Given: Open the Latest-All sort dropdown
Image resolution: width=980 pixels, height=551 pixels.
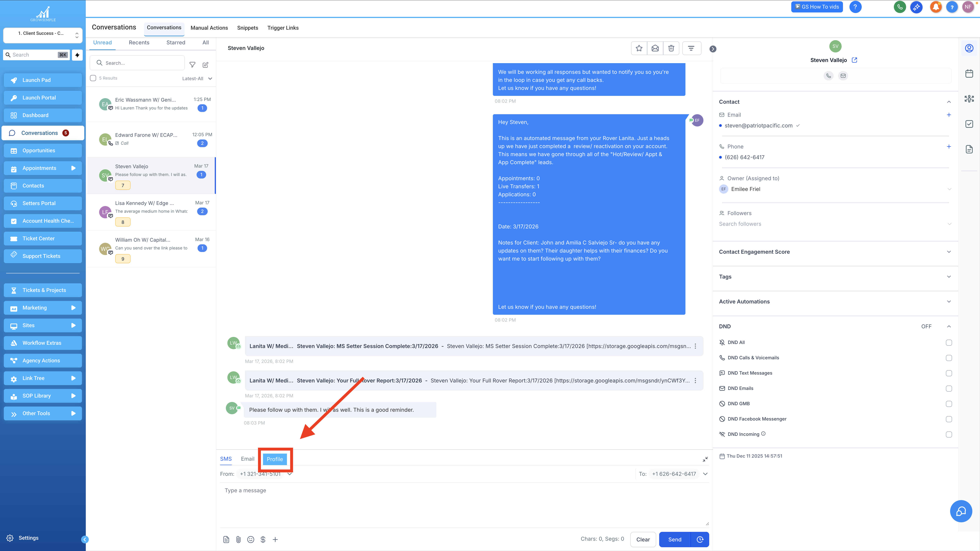Looking at the screenshot, I should pos(197,78).
